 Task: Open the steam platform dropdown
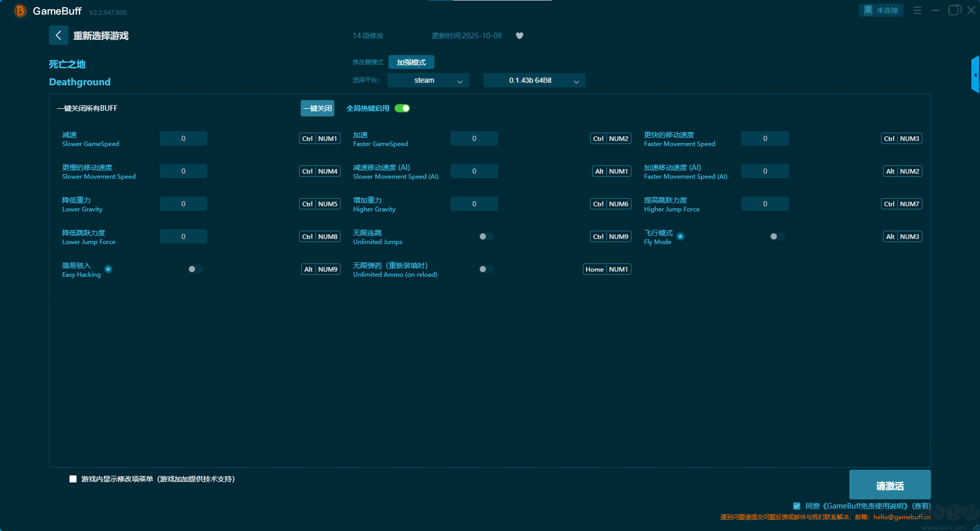[x=428, y=80]
